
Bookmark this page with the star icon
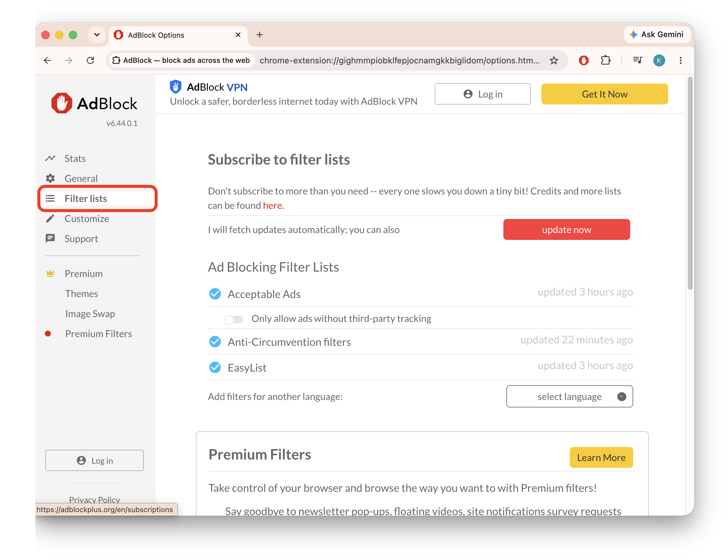(554, 60)
